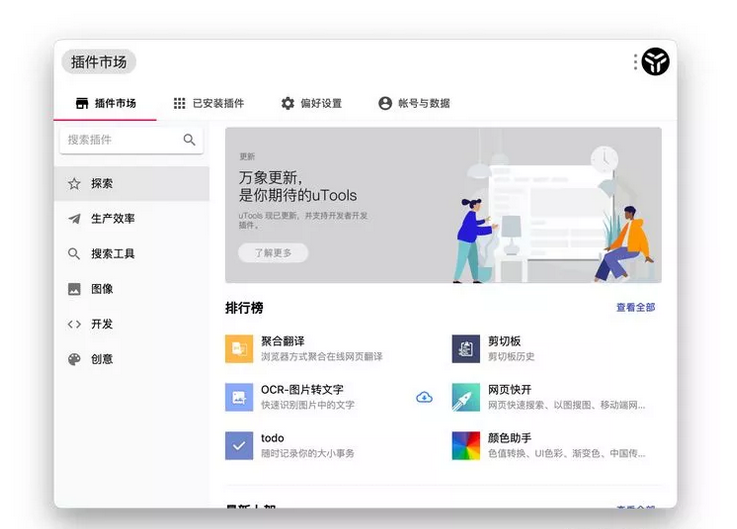Click description 快速识别图片中的文字
Screen dimensions: 737x529
click(307, 405)
